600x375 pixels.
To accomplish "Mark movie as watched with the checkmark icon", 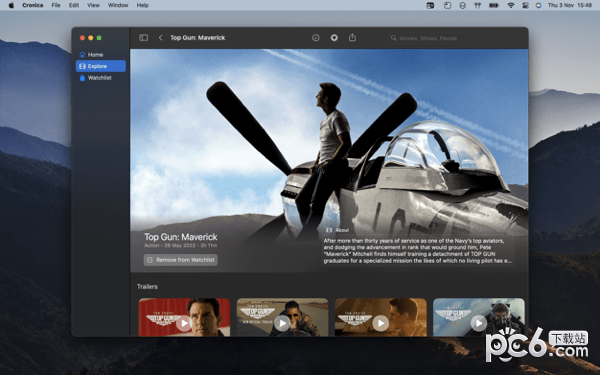I will click(x=316, y=38).
